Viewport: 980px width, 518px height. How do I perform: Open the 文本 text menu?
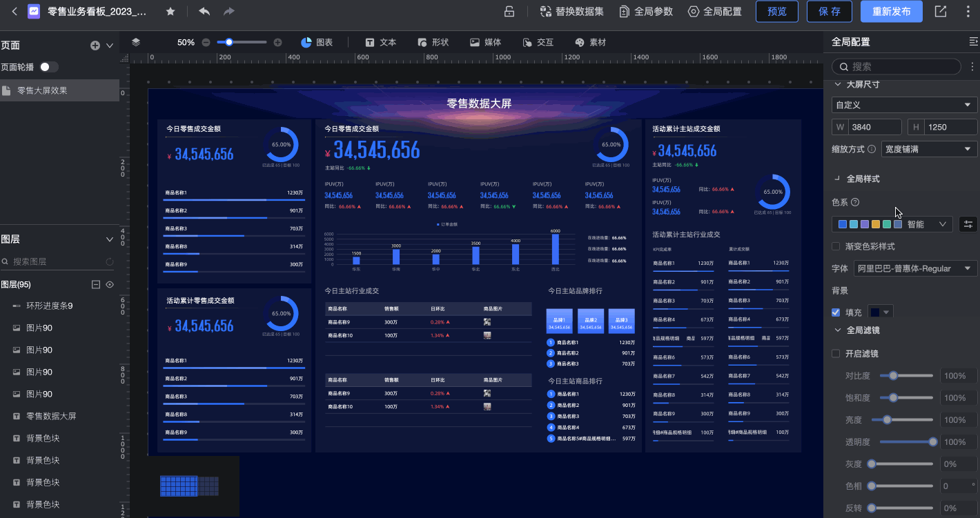click(x=381, y=42)
